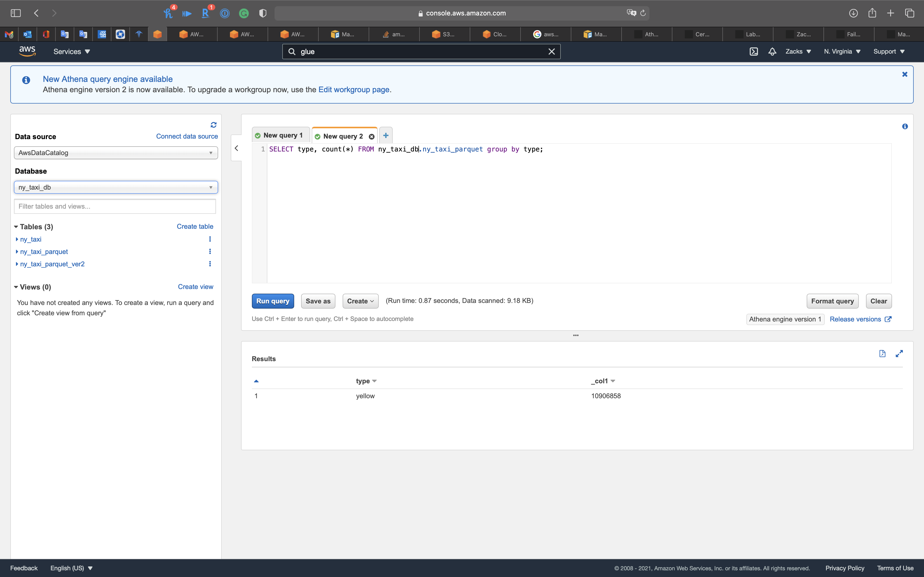Collapse the Tables section
This screenshot has height=577, width=924.
[x=16, y=227]
